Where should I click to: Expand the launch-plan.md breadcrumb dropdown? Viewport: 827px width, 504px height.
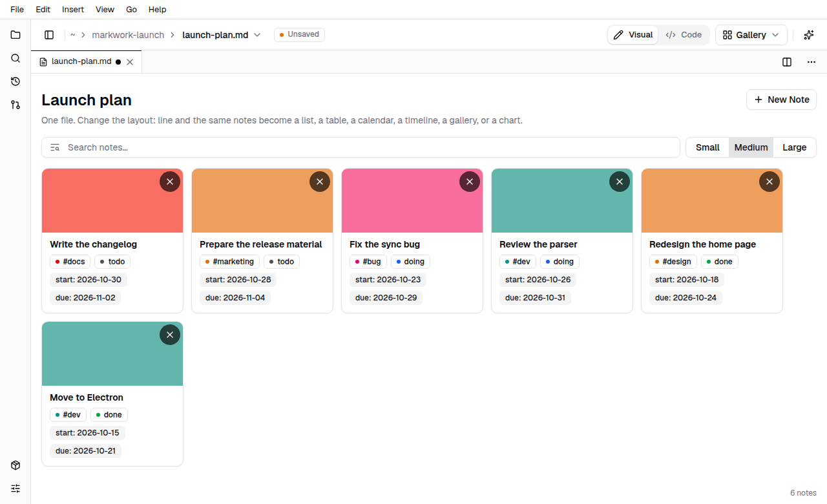click(x=257, y=35)
